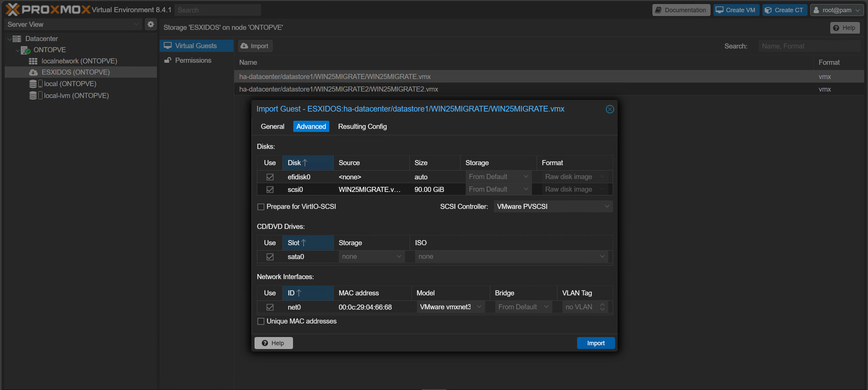This screenshot has height=390, width=868.
Task: Click the Virtual Guests monitor icon
Action: [168, 45]
